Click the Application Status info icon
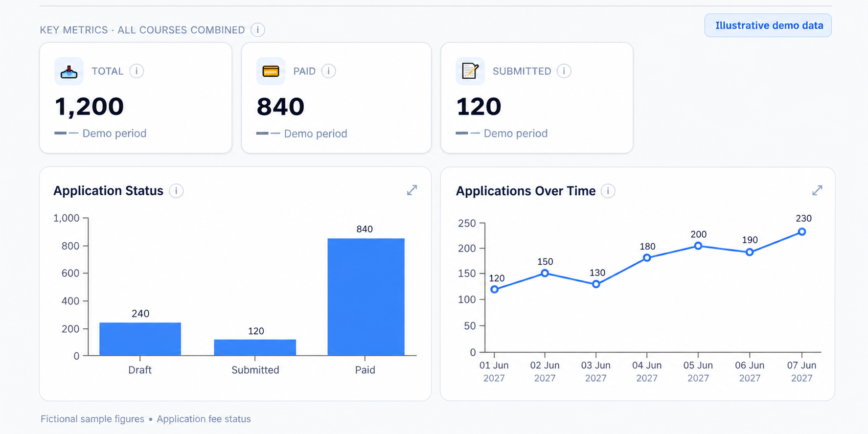Screen dimensions: 868x434 point(176,191)
